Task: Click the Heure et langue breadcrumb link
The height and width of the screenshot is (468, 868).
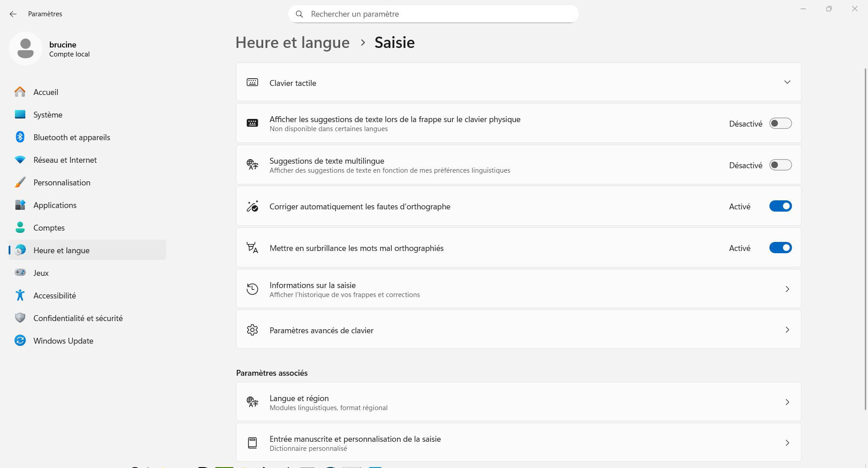Action: [292, 43]
